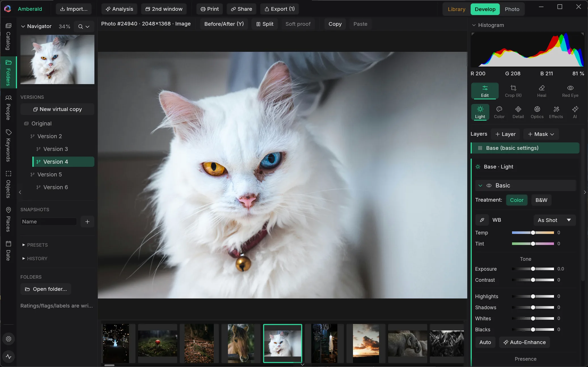Open the Optics adjustments section

coord(537,112)
